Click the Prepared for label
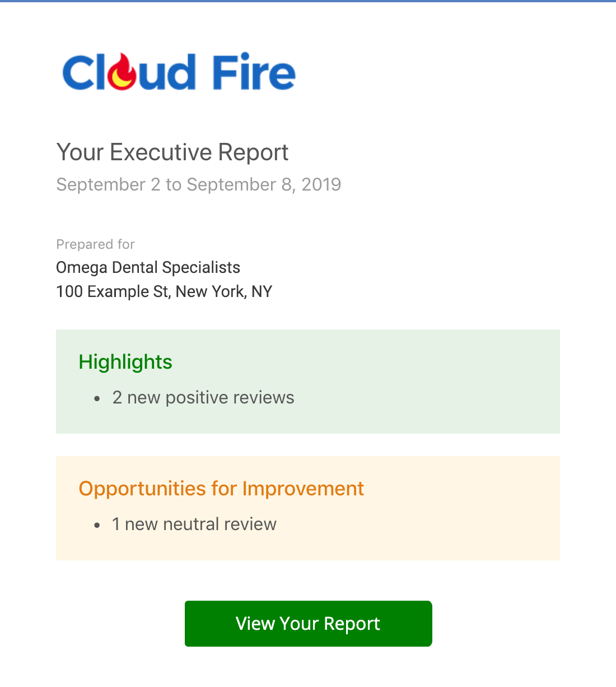The image size is (616, 687). coord(95,244)
